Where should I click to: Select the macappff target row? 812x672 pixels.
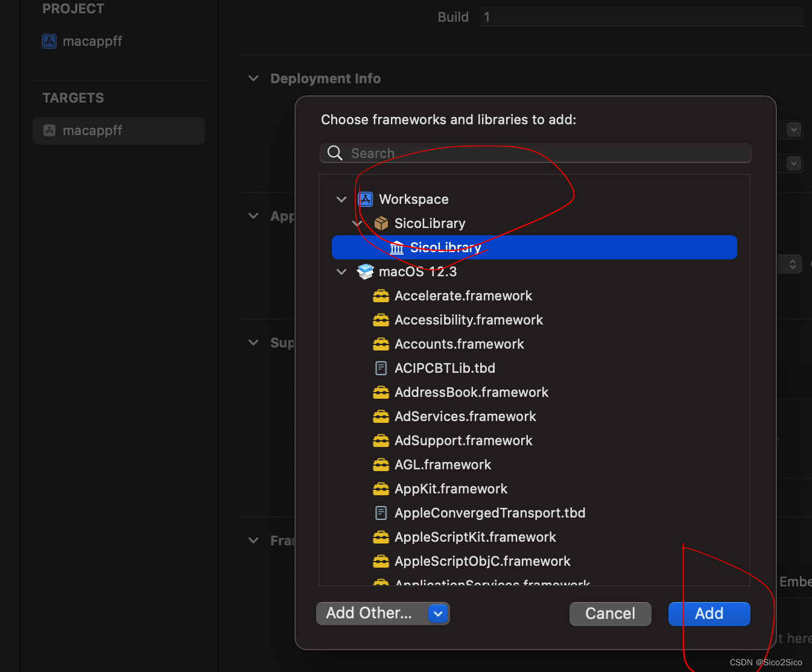pos(119,130)
